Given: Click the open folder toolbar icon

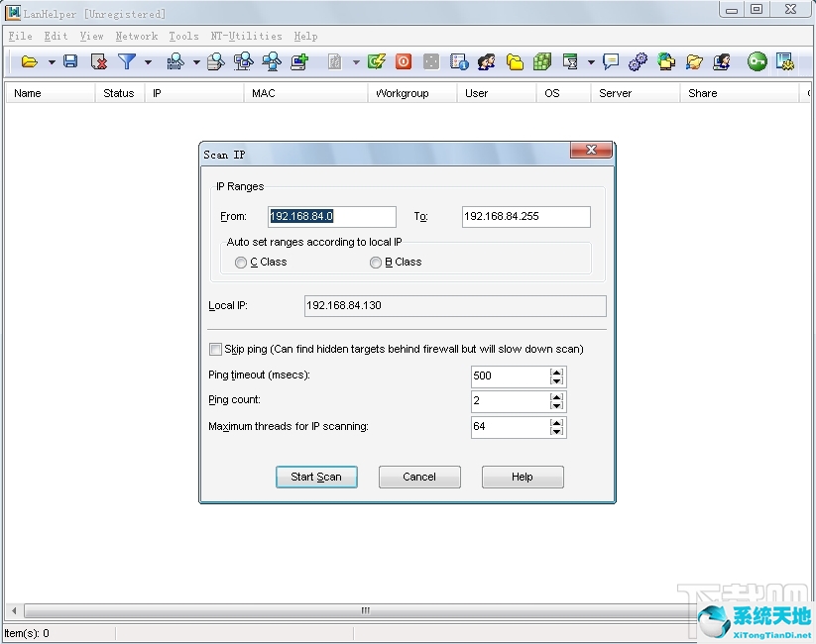Looking at the screenshot, I should click(x=30, y=61).
